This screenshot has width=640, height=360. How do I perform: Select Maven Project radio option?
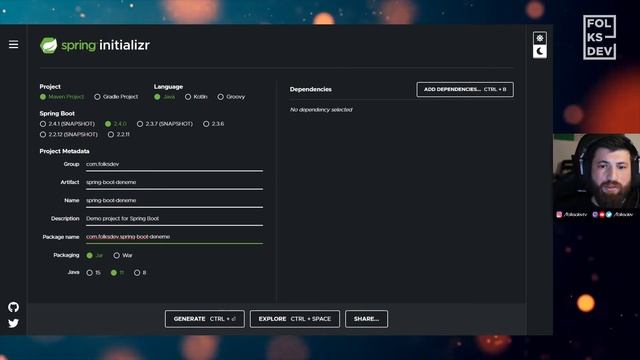point(62,97)
